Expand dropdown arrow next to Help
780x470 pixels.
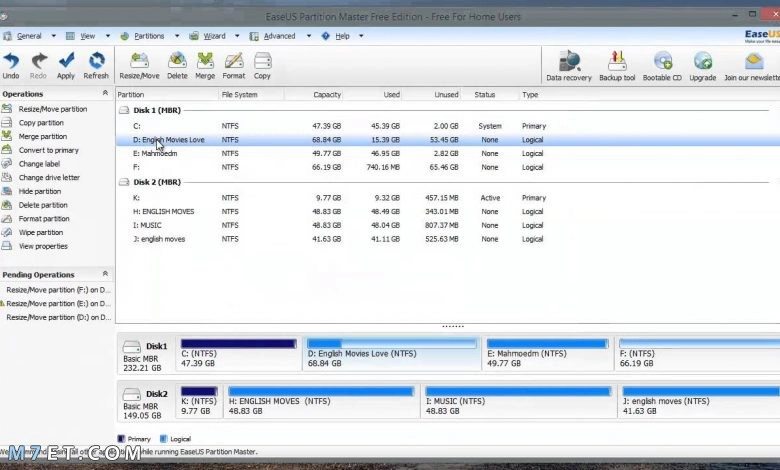[361, 36]
